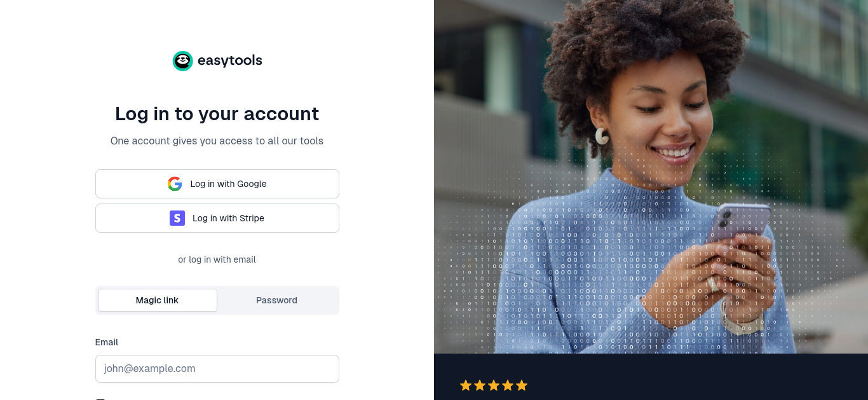This screenshot has width=868, height=400.
Task: Click the 'Log in to your account' heading
Action: [217, 114]
